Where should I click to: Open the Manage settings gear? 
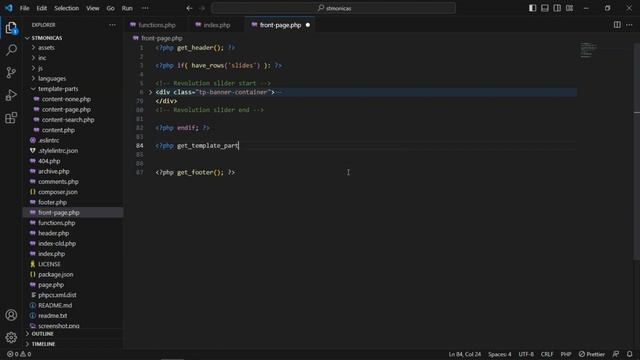pyautogui.click(x=11, y=337)
